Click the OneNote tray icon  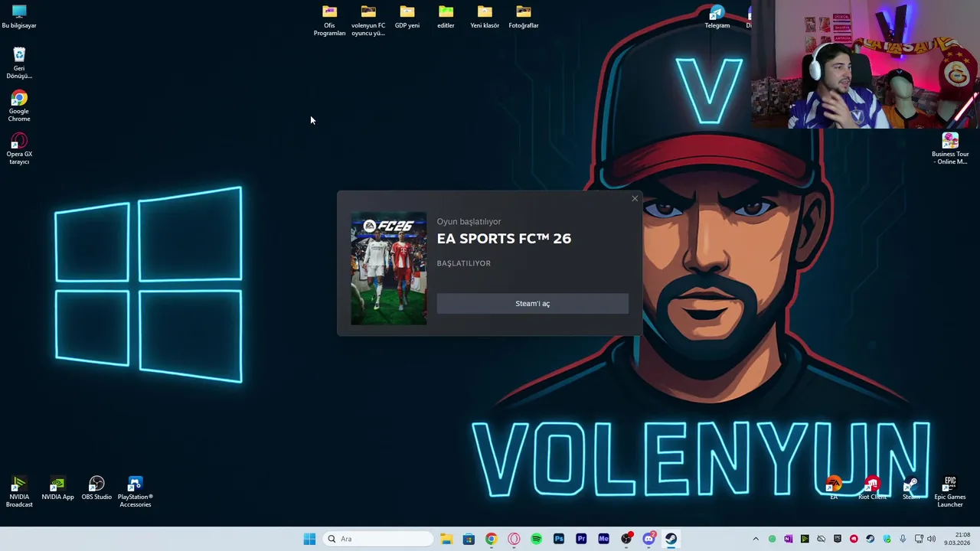click(x=788, y=539)
